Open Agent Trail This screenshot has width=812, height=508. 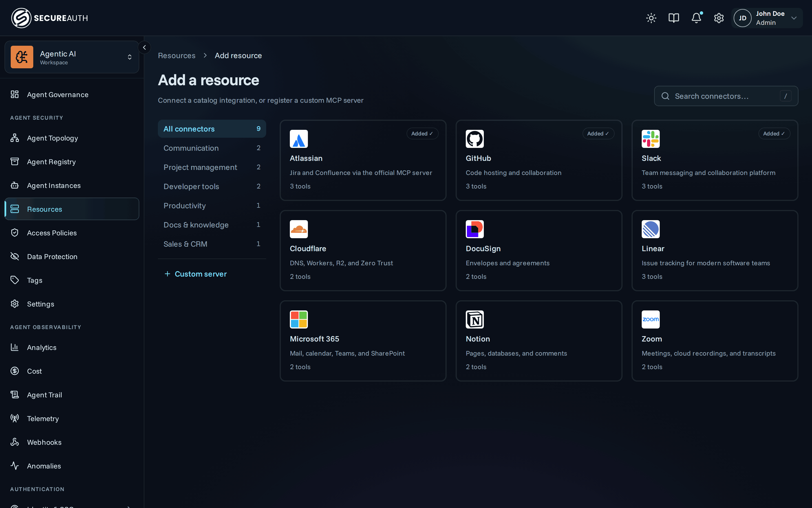tap(72, 395)
